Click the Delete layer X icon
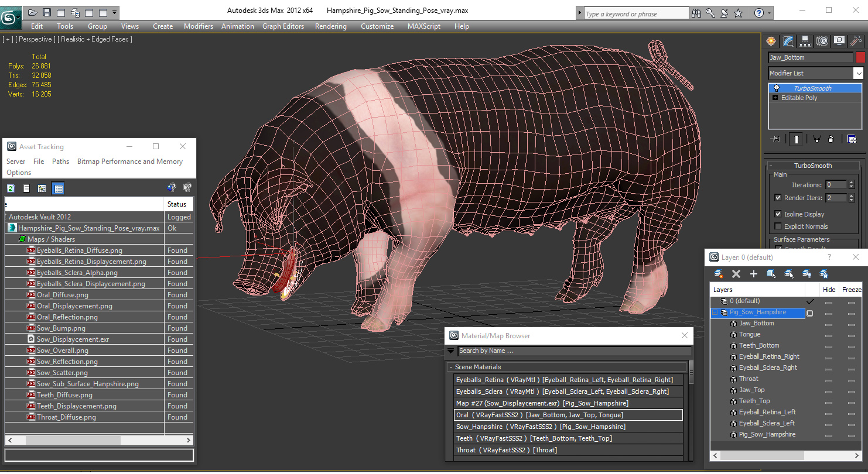The width and height of the screenshot is (868, 474). click(x=736, y=273)
